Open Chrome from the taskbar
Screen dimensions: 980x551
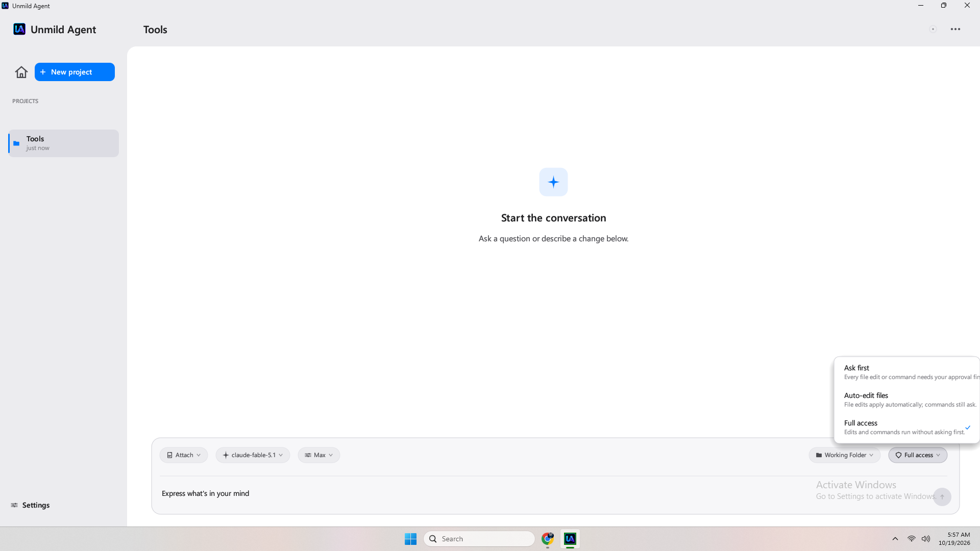pos(548,539)
